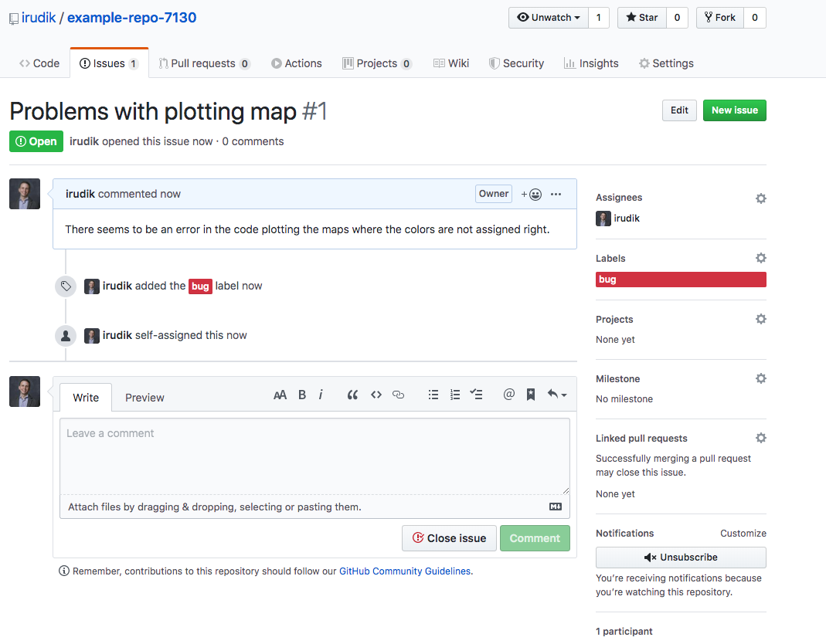
Task: Switch to the Preview tab
Action: pos(144,398)
